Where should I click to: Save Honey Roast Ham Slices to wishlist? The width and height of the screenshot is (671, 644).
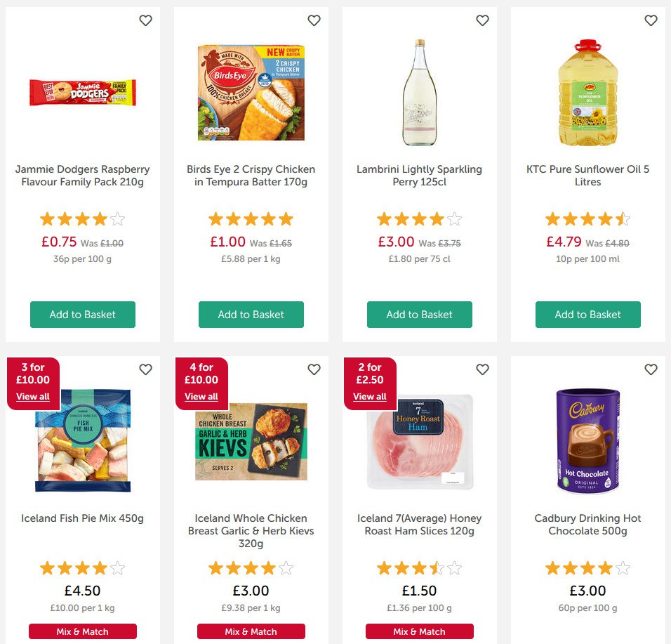(482, 369)
